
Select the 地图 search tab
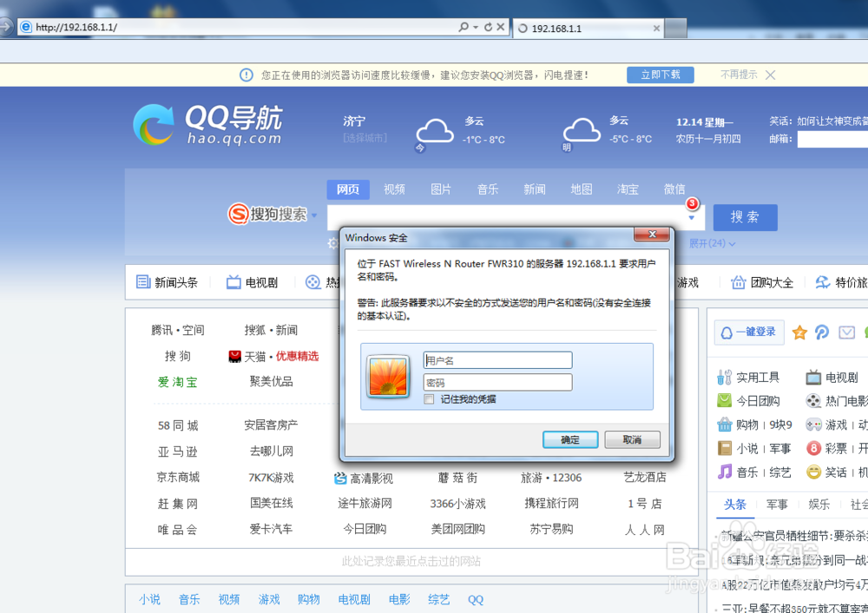[x=582, y=189]
